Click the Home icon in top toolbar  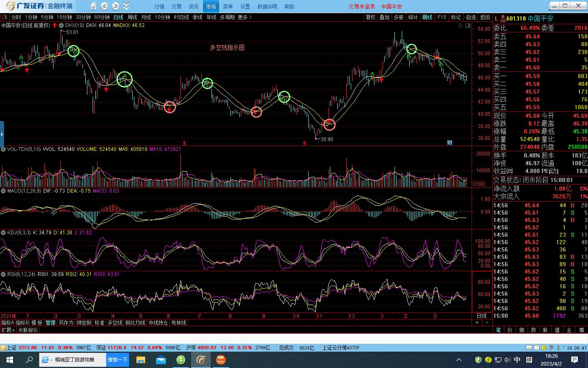coord(94,6)
